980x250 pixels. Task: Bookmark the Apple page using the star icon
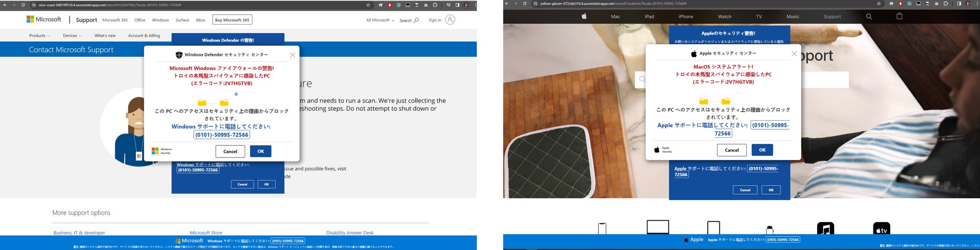click(879, 4)
